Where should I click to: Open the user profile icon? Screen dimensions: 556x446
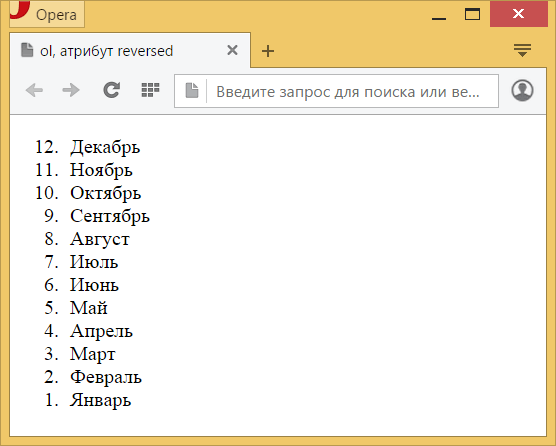click(x=522, y=90)
